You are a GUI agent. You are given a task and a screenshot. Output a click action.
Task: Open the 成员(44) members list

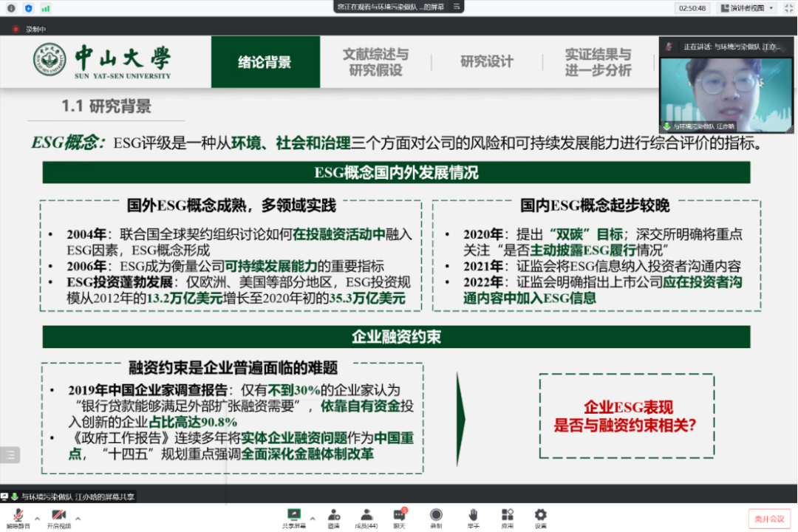366,519
